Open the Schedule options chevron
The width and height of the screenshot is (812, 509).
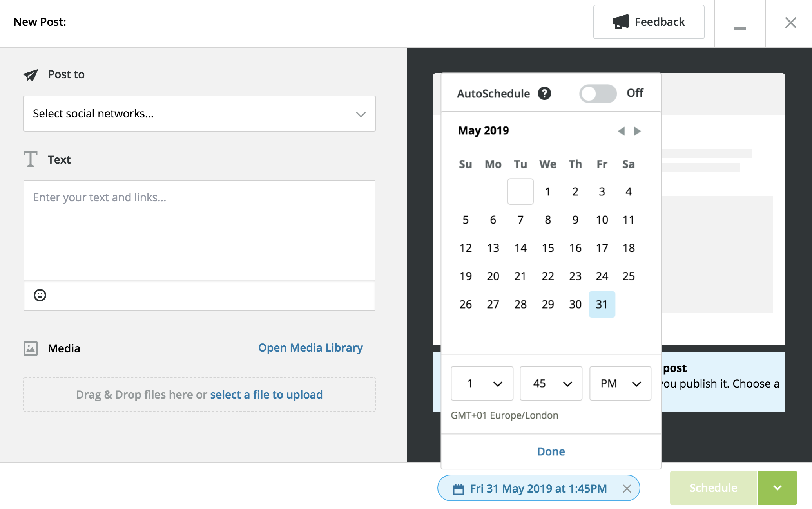pos(777,487)
